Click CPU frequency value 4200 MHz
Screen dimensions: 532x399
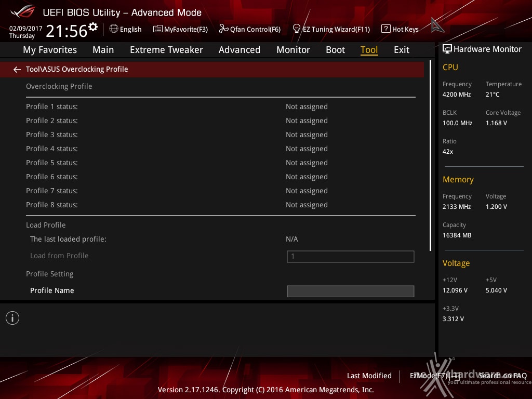457,95
